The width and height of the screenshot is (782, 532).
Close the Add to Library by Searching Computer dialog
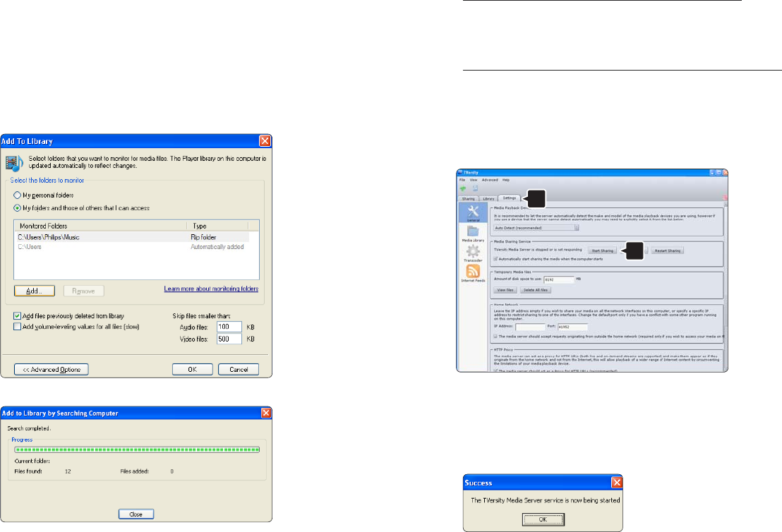(266, 413)
